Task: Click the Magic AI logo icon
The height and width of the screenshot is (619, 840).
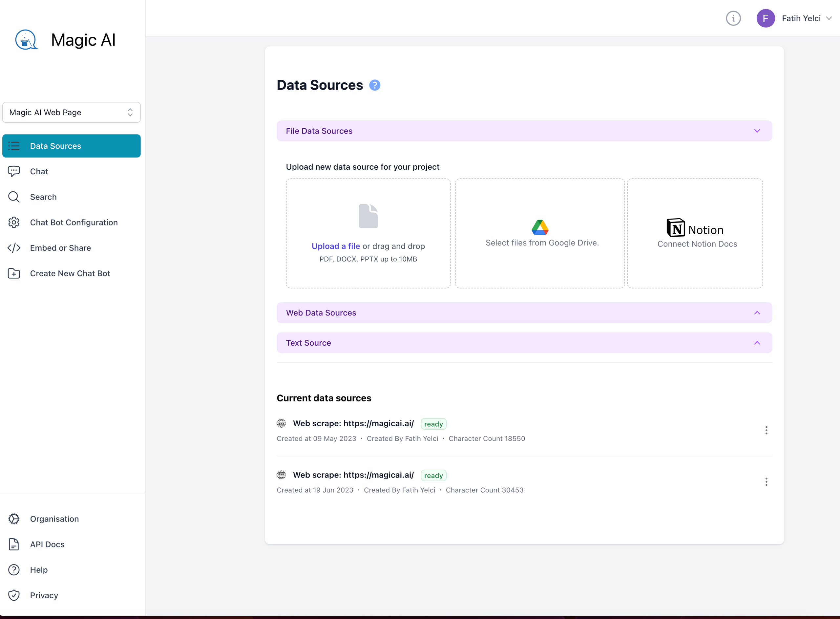Action: 26,40
